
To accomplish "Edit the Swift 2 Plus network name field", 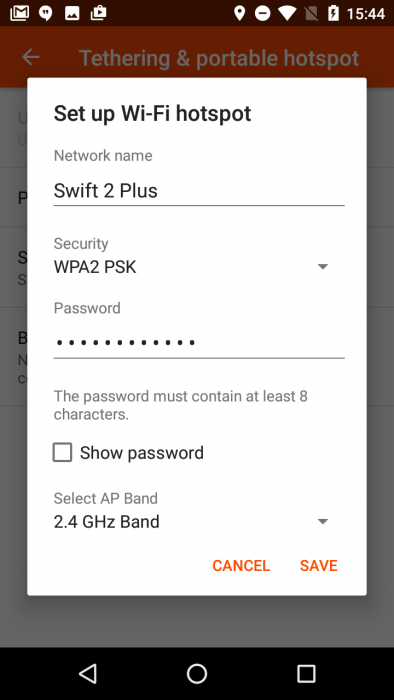I will 199,191.
